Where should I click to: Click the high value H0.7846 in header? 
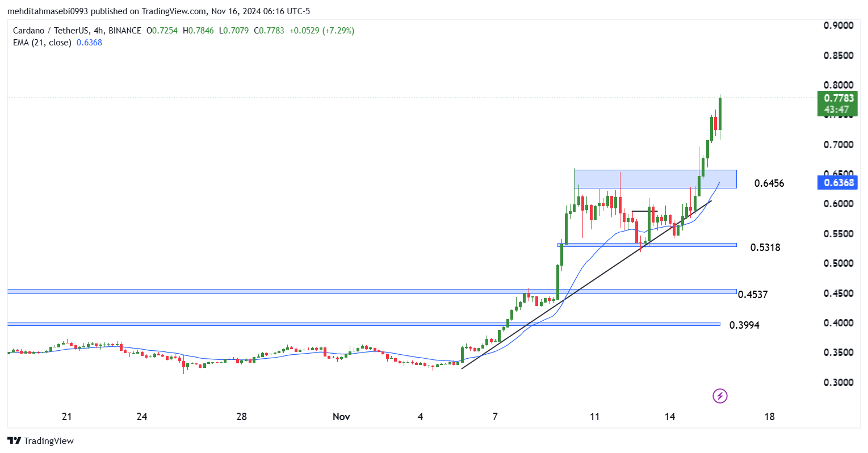pos(198,31)
